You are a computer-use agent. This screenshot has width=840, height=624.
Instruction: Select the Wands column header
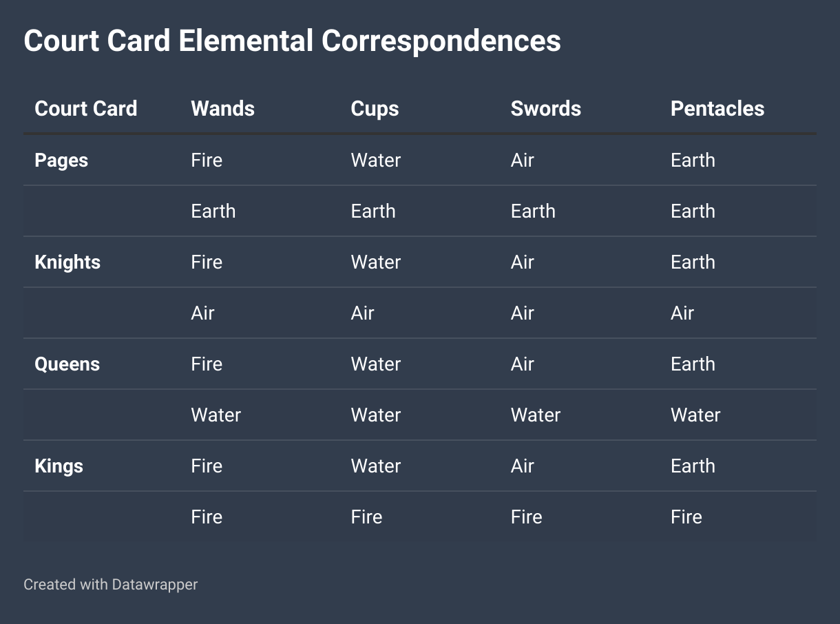tap(222, 109)
